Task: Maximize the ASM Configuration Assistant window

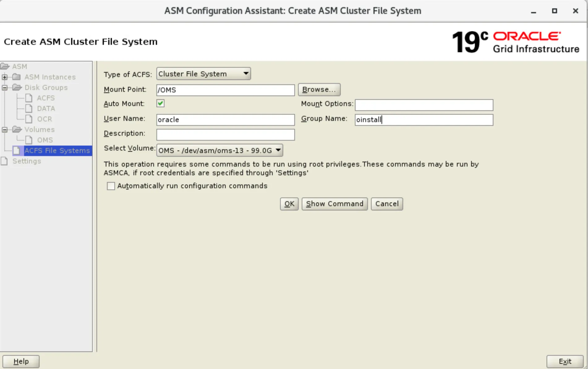Action: (554, 11)
